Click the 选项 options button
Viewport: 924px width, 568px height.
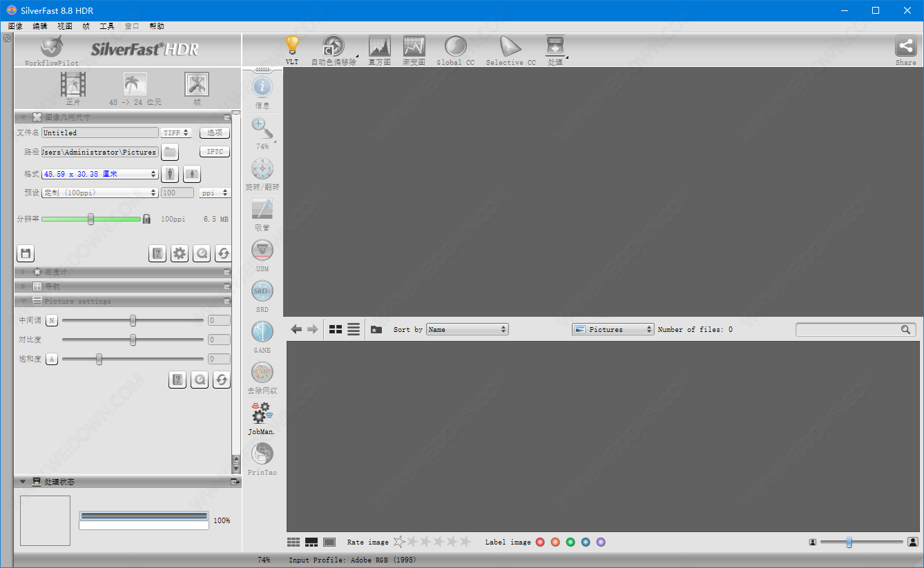tap(215, 133)
